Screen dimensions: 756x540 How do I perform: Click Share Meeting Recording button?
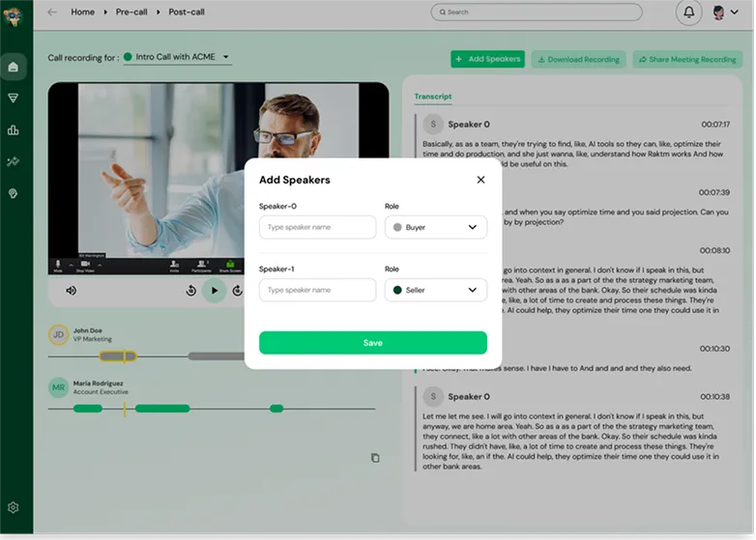point(687,59)
